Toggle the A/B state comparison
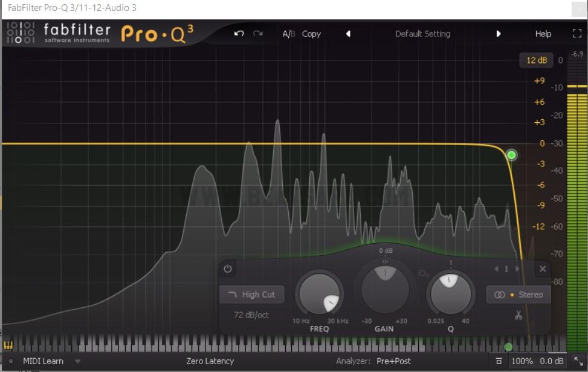Viewport: 588px width, 372px height. [x=289, y=34]
